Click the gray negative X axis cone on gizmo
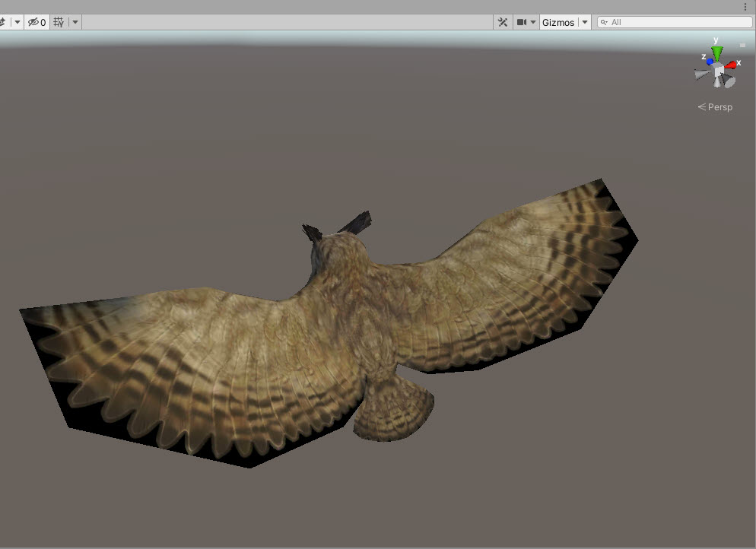This screenshot has height=549, width=756. (x=703, y=75)
